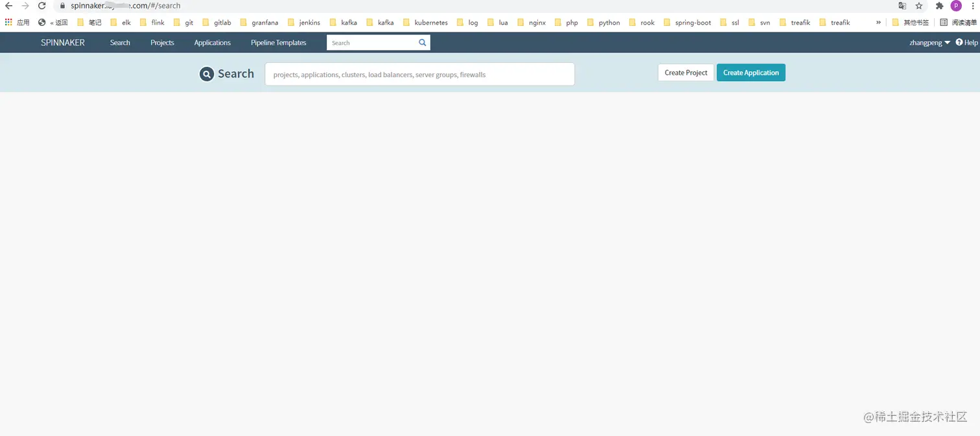Open the extensions puzzle icon
This screenshot has height=436, width=980.
click(x=939, y=6)
